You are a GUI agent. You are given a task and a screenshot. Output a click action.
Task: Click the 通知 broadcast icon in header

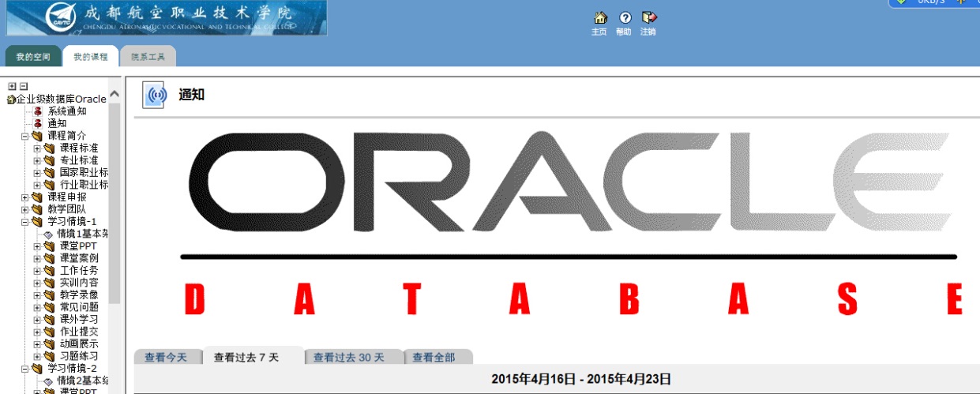pos(156,96)
